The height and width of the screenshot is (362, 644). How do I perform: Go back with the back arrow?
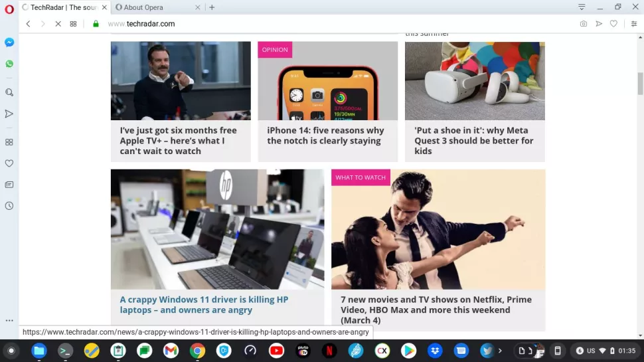point(28,24)
